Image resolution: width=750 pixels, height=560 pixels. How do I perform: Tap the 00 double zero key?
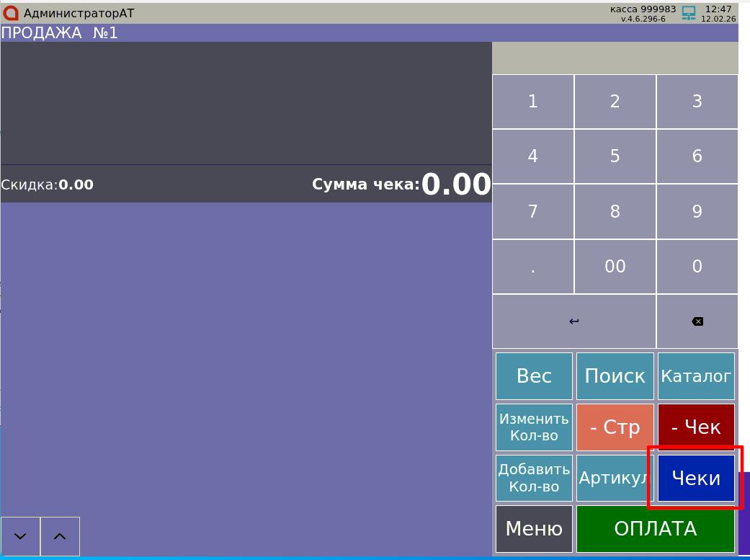pos(615,267)
